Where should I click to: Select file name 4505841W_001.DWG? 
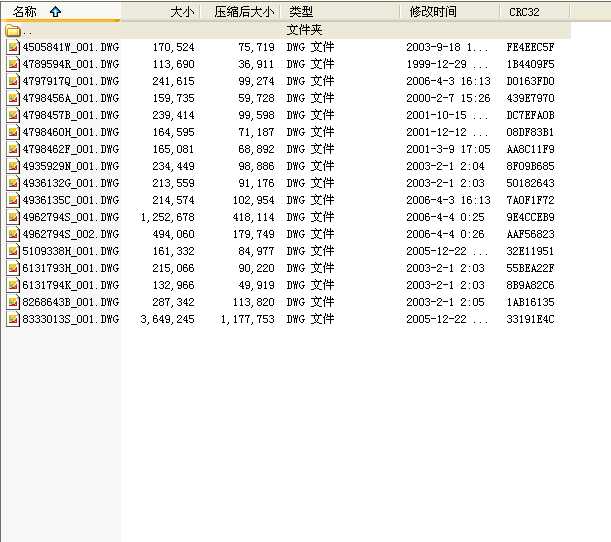71,48
